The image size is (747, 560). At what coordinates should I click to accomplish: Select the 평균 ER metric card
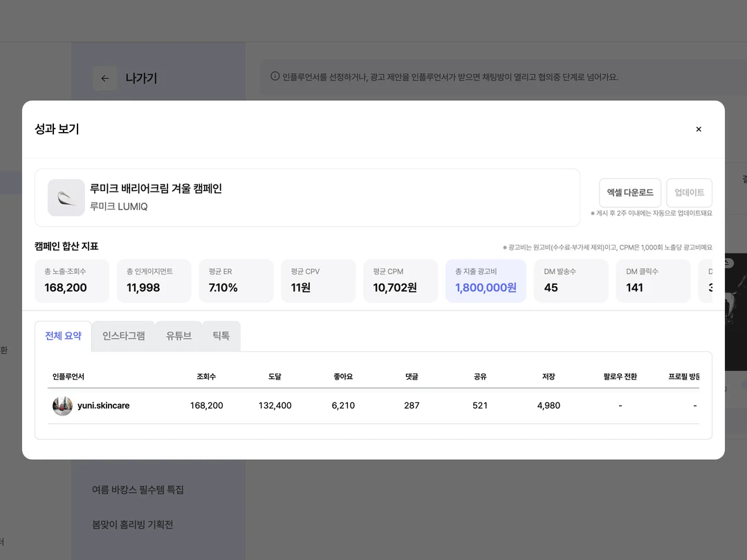click(x=236, y=281)
